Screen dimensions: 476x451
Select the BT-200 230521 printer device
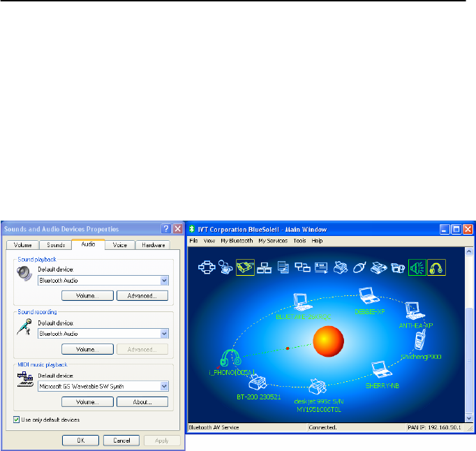258,382
